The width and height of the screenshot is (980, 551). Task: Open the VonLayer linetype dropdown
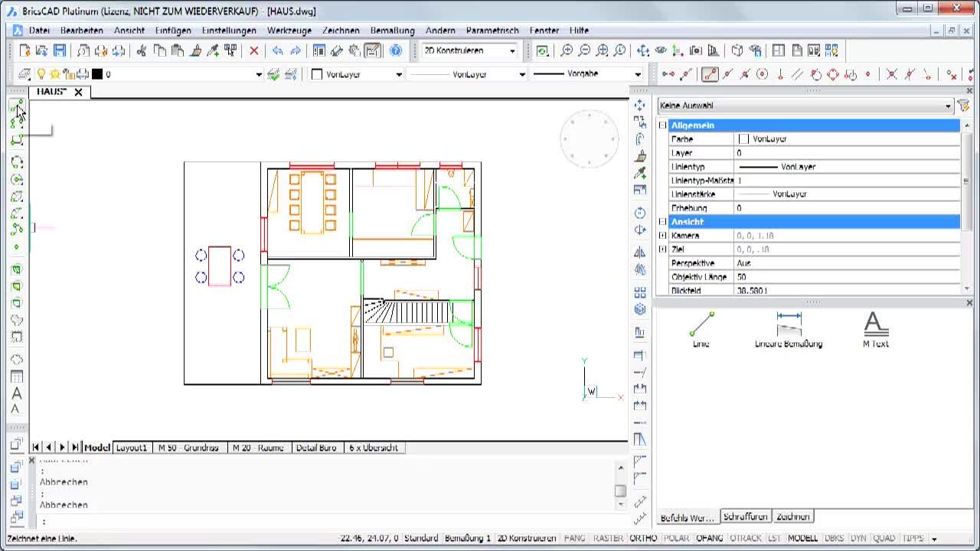(x=522, y=74)
